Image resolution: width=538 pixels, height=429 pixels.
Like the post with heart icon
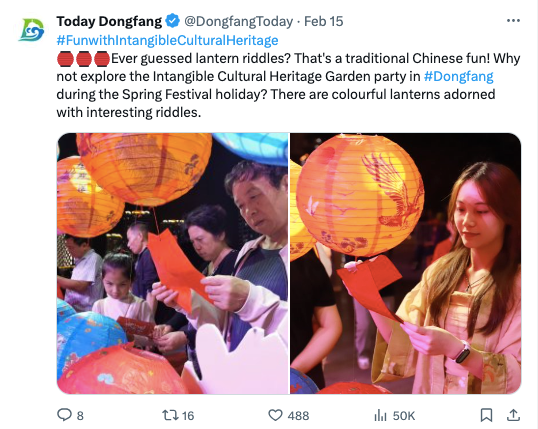(x=275, y=415)
